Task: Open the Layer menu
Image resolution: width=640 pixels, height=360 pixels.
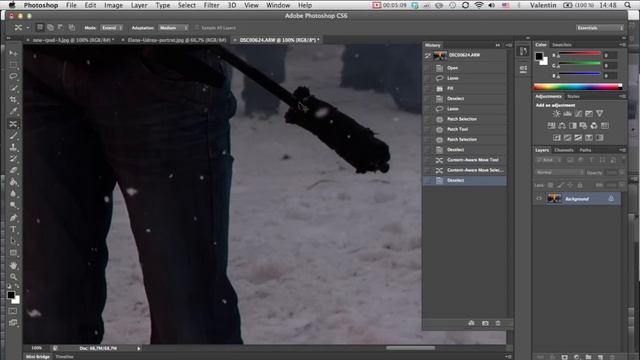Action: coord(139,5)
